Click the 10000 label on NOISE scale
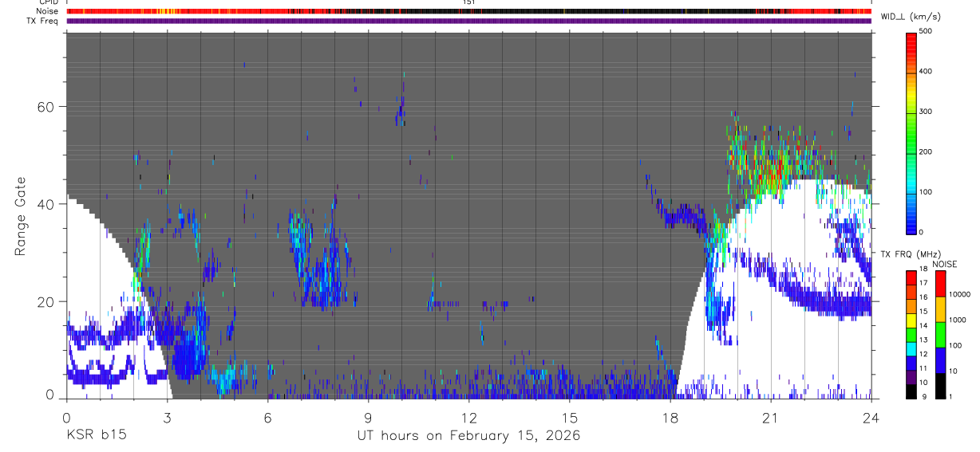The width and height of the screenshot is (980, 452). 961,294
